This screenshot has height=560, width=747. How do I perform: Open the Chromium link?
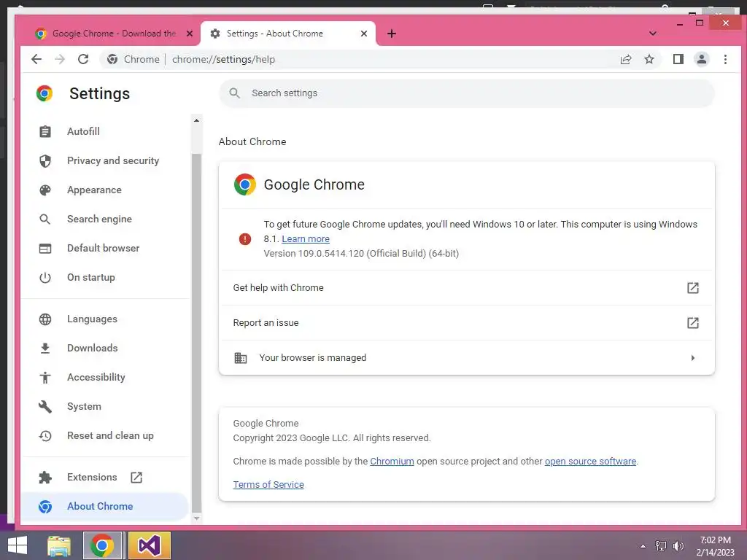(392, 462)
